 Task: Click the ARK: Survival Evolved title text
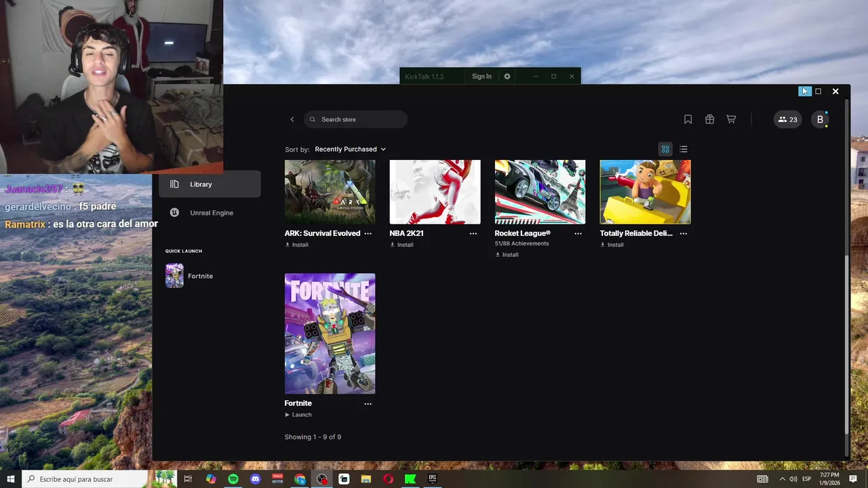(322, 233)
